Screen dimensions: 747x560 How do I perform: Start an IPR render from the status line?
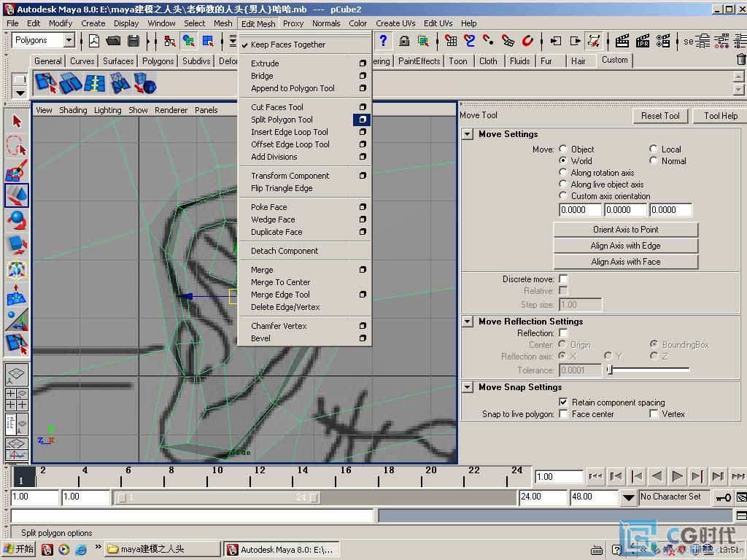tap(643, 41)
